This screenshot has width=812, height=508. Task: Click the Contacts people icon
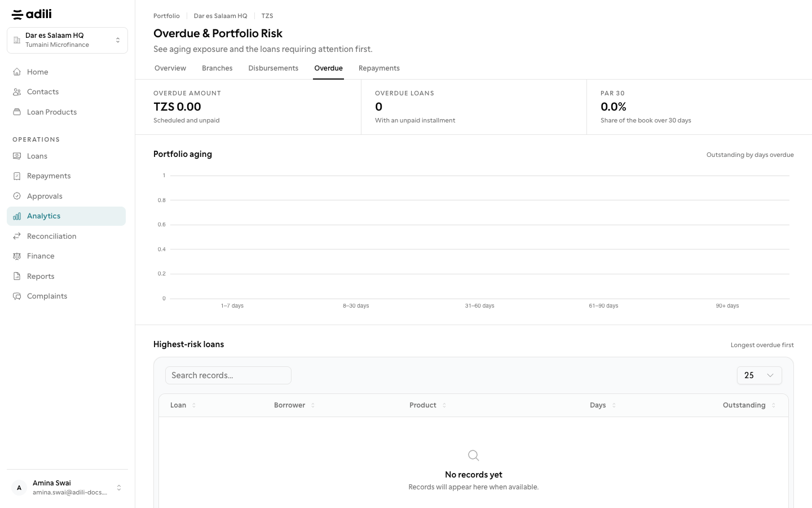pos(17,92)
